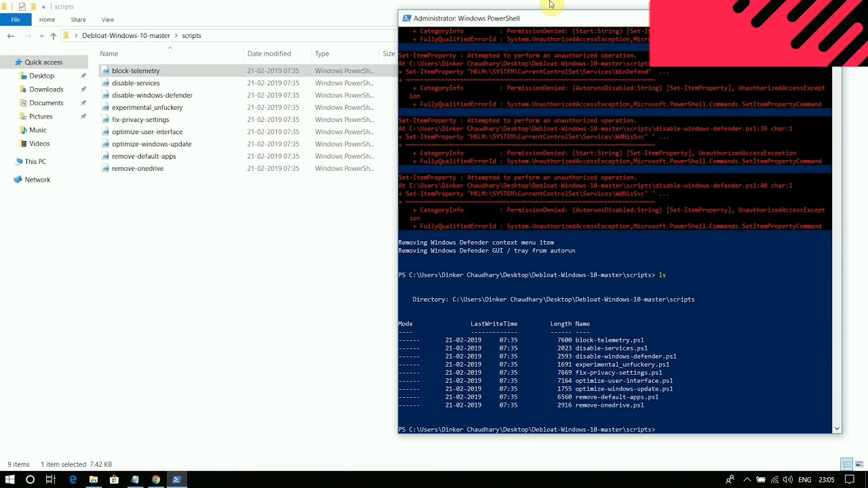Show hidden system tray icons
The height and width of the screenshot is (488, 868).
coord(747,479)
